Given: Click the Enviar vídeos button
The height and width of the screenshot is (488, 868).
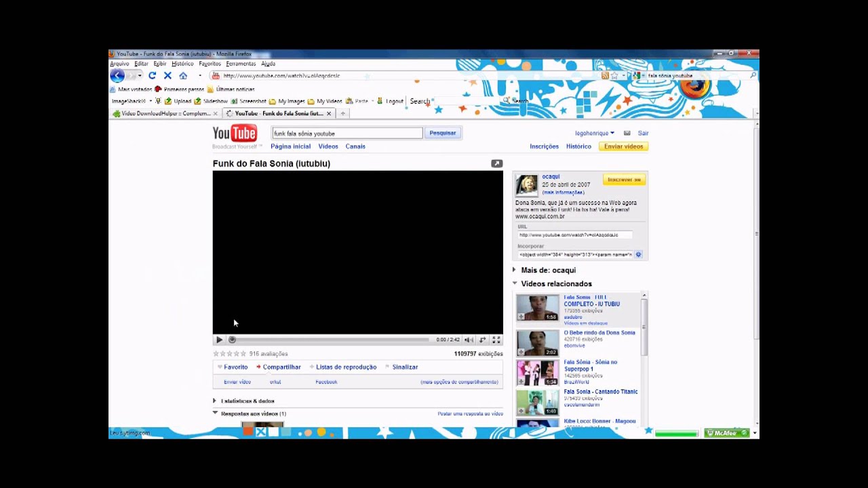Looking at the screenshot, I should (623, 146).
